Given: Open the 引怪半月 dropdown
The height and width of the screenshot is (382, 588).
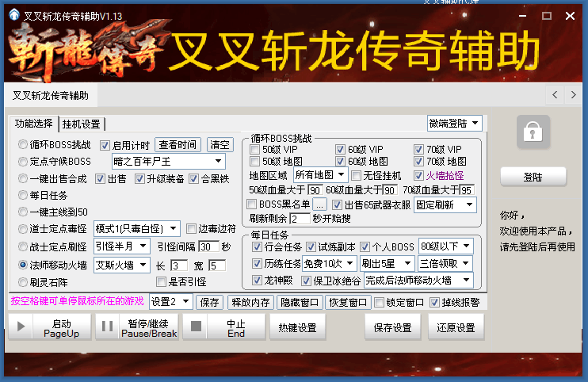Looking at the screenshot, I should tap(122, 246).
